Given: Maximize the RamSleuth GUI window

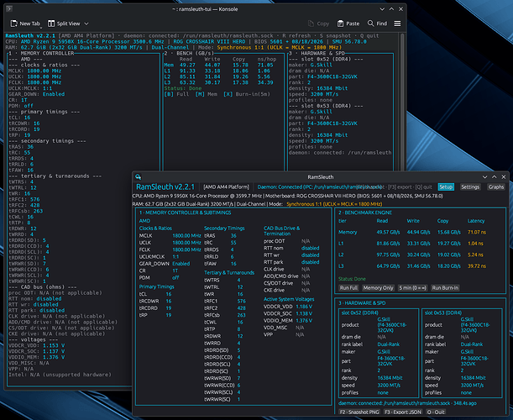Looking at the screenshot, I should click(x=494, y=176).
